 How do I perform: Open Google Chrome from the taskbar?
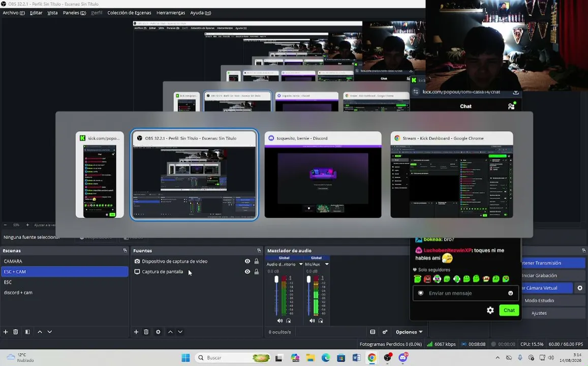point(372,358)
